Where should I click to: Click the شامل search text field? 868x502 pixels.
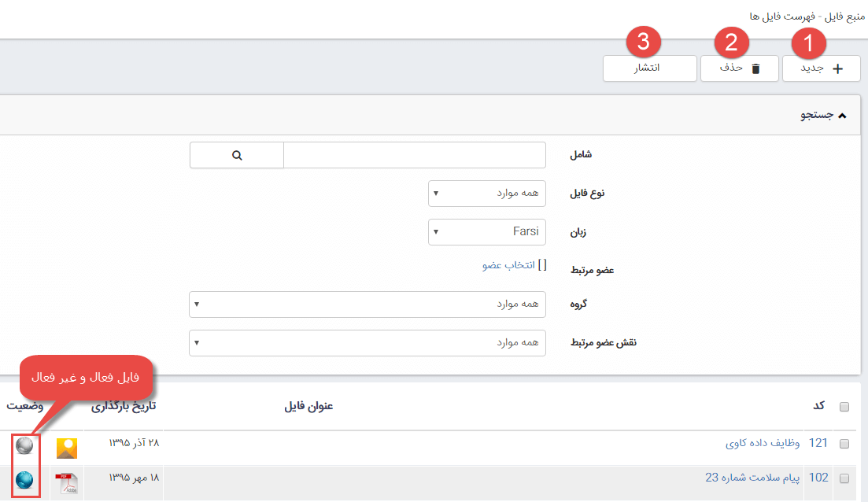pos(414,155)
